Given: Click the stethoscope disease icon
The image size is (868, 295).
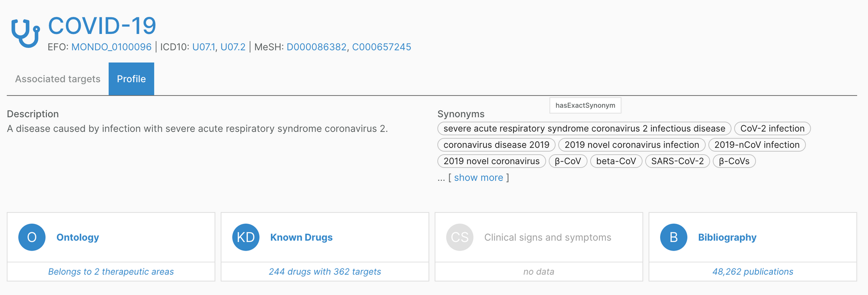Looking at the screenshot, I should click(25, 32).
